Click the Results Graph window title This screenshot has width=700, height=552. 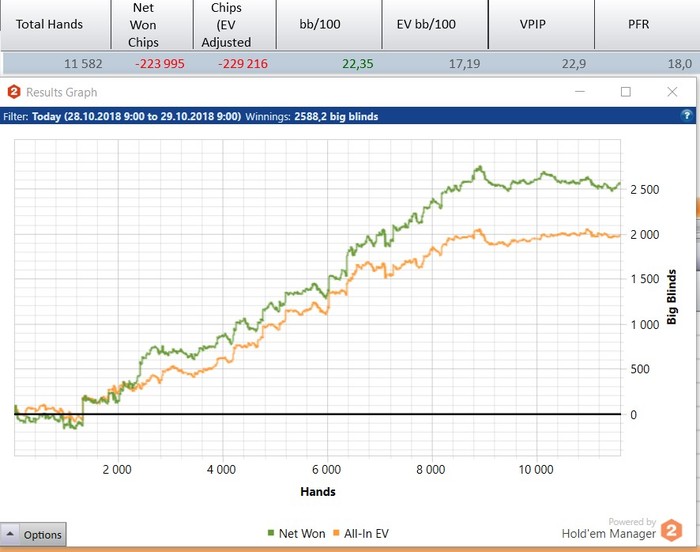pyautogui.click(x=62, y=92)
